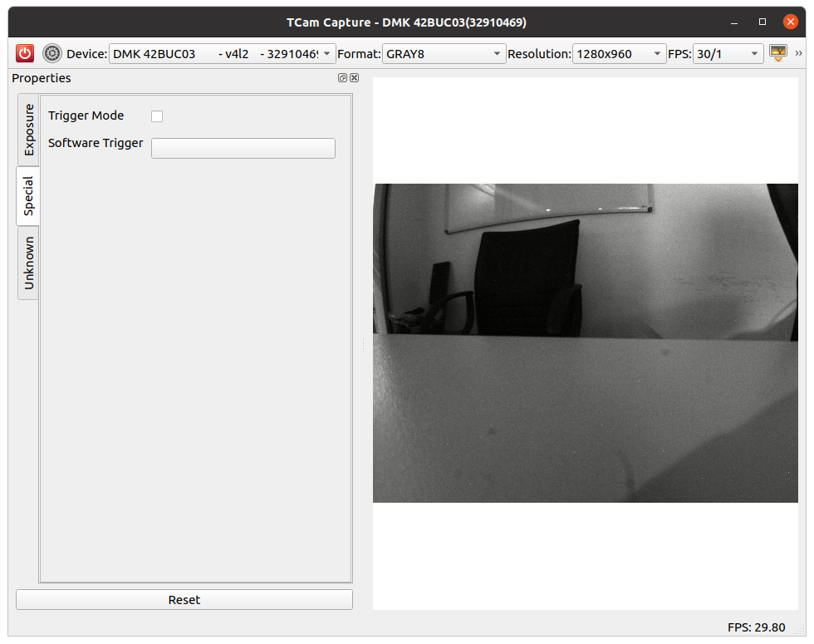
Task: Save a snapshot using the image icon
Action: pos(777,51)
